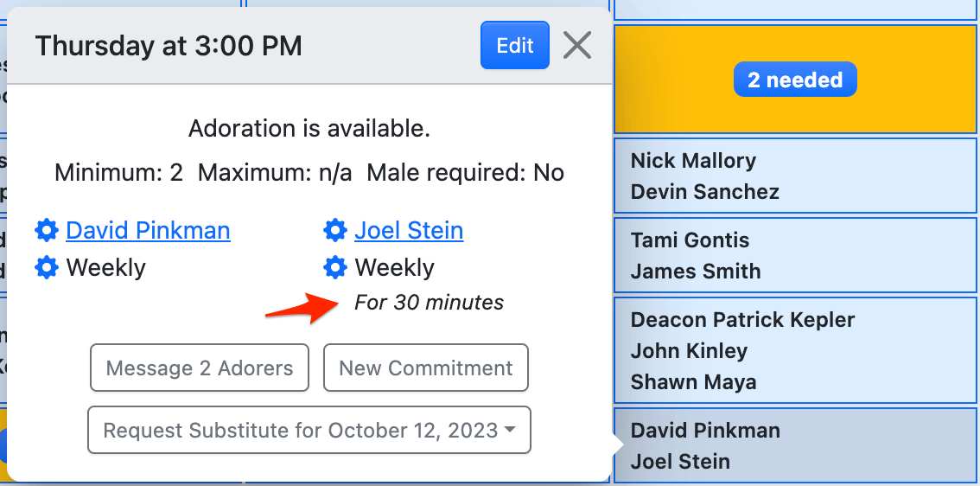Image resolution: width=980 pixels, height=486 pixels.
Task: Click Message 2 Adorers button
Action: tap(200, 368)
